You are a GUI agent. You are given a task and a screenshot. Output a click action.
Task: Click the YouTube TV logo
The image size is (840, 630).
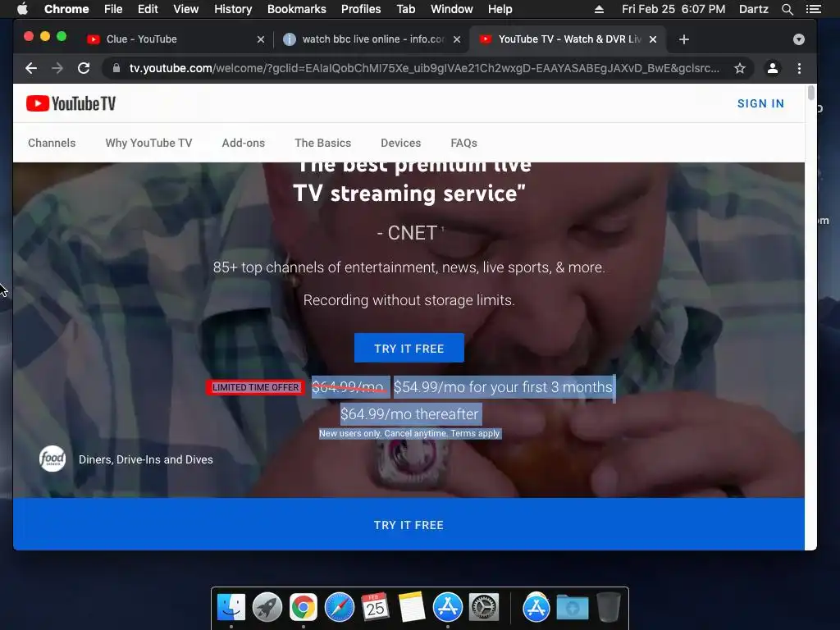[71, 103]
